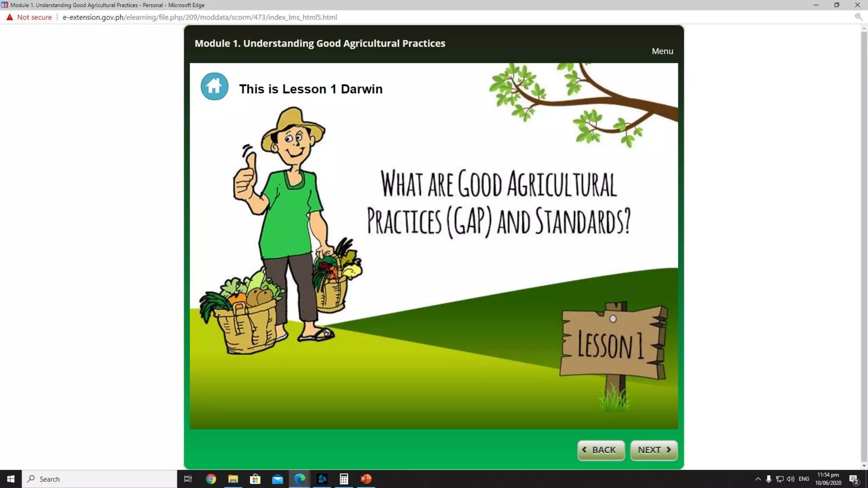Screen dimensions: 868x488
Task: Click the browser zoom magnifier icon
Action: (858, 17)
